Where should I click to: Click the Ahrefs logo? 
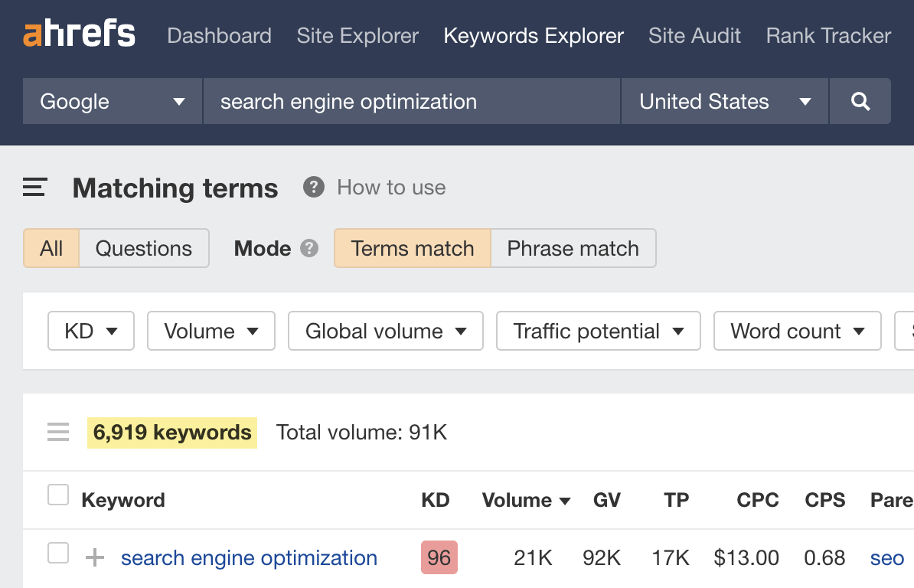coord(79,35)
